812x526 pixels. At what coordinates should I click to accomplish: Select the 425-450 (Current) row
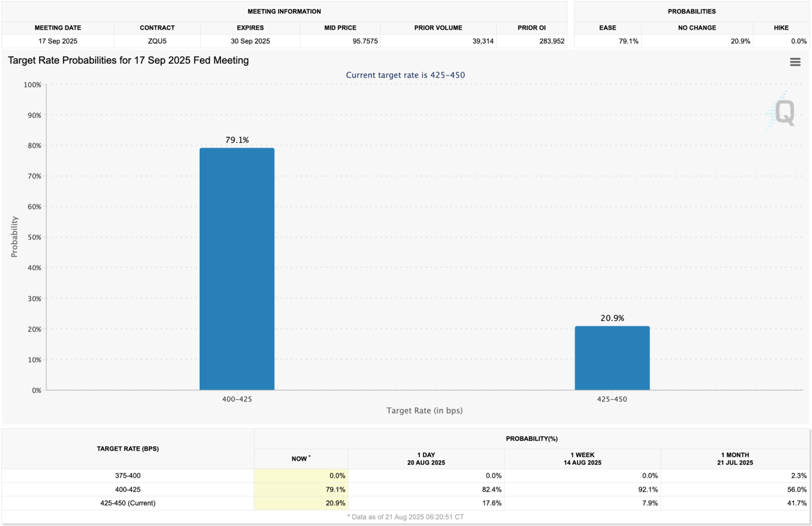127,503
